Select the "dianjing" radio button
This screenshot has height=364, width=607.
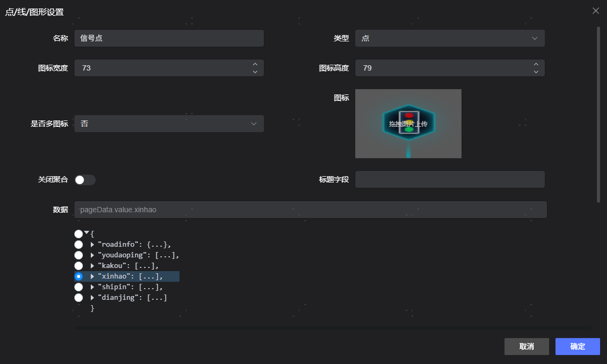[x=79, y=298]
